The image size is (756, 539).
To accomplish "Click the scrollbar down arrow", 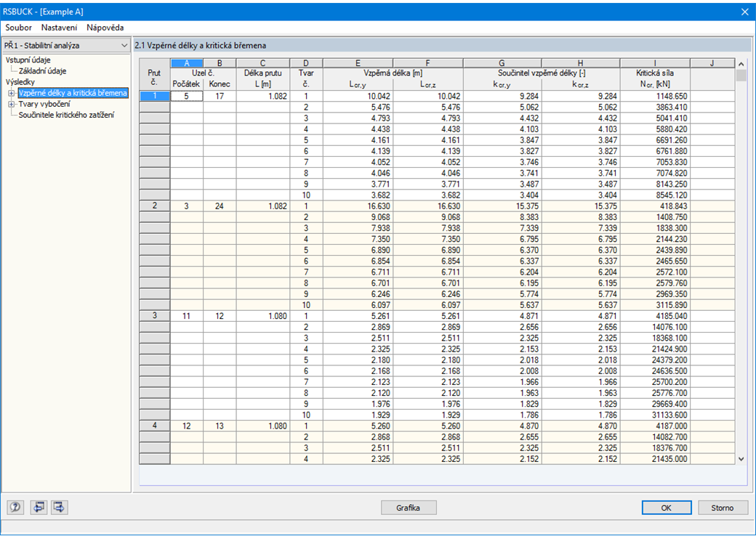I will tap(741, 460).
